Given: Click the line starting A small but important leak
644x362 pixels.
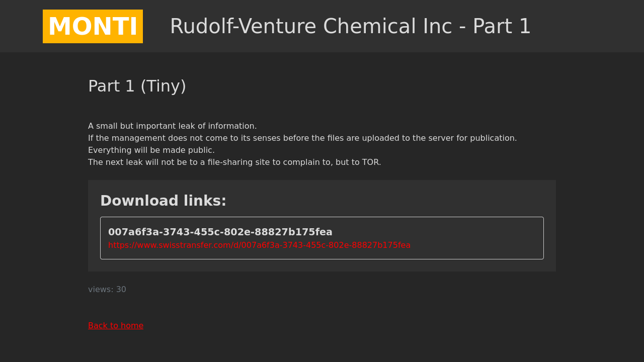Looking at the screenshot, I should (x=173, y=126).
